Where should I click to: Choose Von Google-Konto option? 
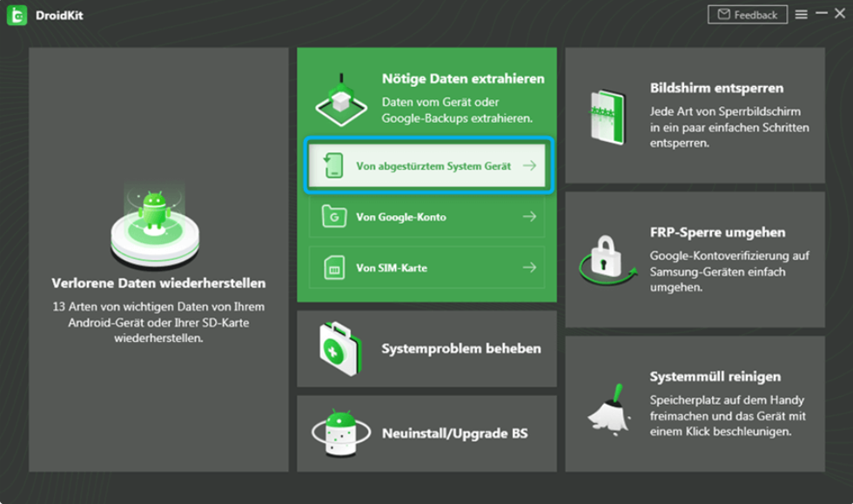[427, 217]
